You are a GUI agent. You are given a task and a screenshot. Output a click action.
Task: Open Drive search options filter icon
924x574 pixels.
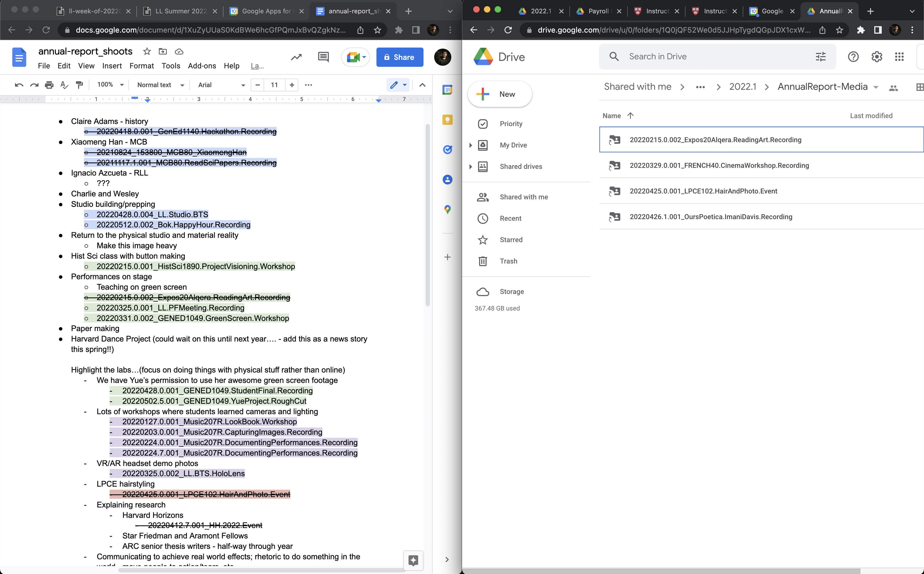(820, 57)
